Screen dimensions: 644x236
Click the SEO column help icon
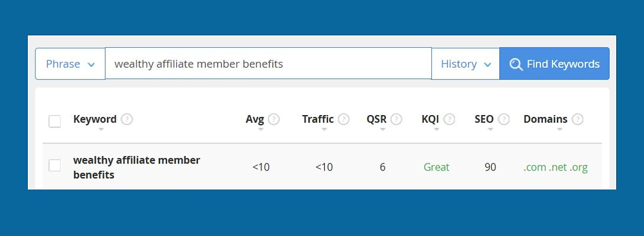[503, 119]
